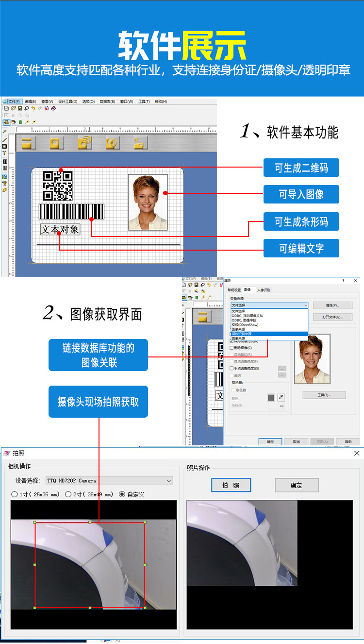Select the 文本对象 text object on card
The image size is (364, 644).
coord(60,229)
